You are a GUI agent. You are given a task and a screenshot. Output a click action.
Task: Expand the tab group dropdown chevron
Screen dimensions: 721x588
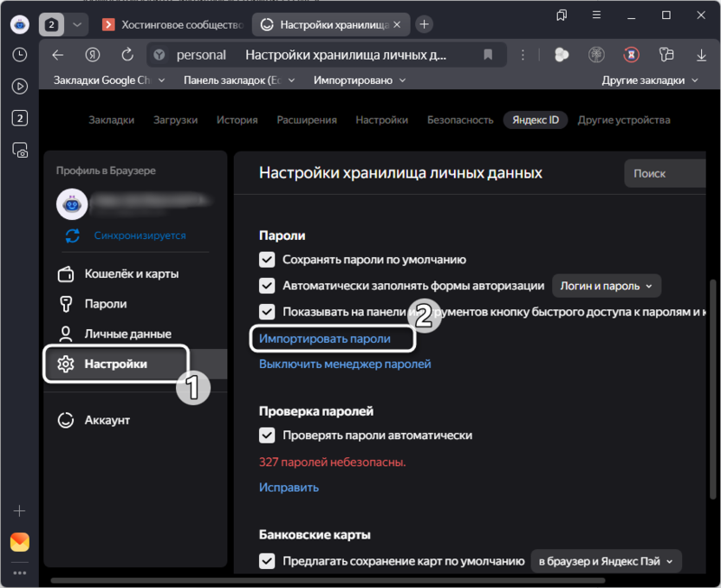(77, 24)
